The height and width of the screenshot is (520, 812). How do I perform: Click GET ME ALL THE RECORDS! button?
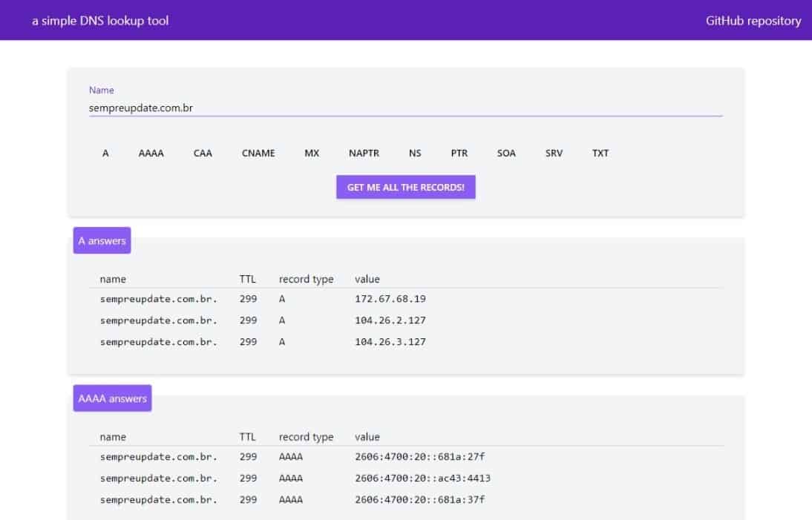pyautogui.click(x=405, y=187)
